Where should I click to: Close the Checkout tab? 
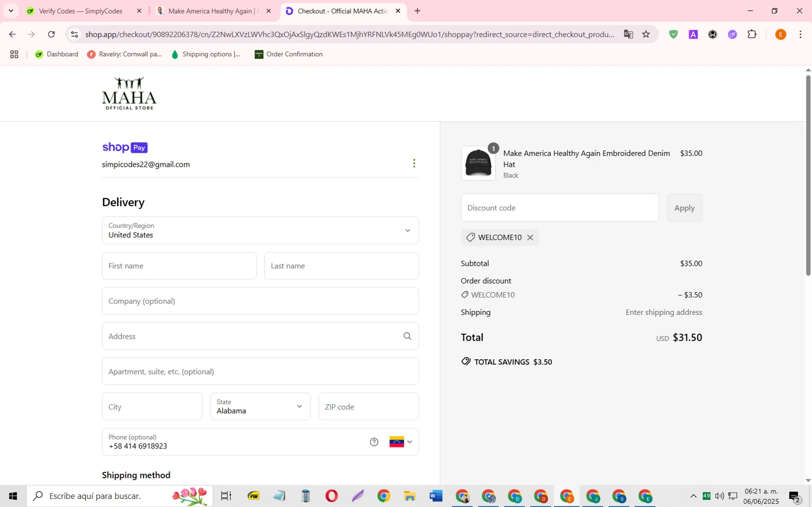coord(398,11)
